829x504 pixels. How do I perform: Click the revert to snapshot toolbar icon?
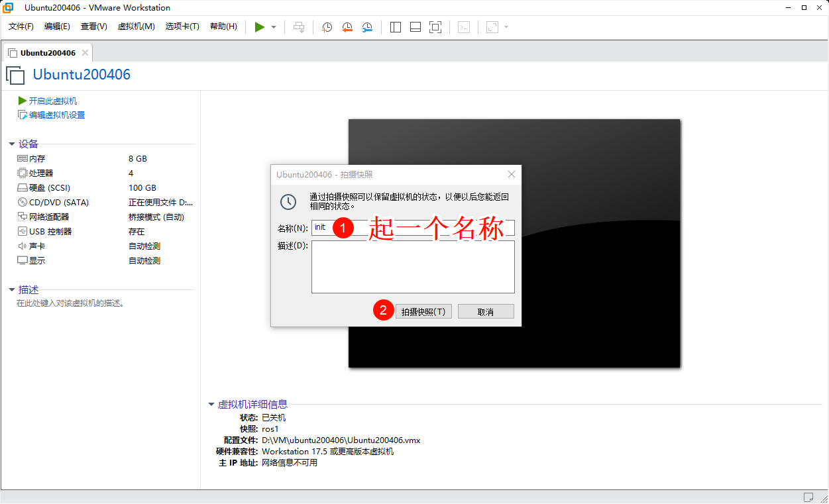347,27
